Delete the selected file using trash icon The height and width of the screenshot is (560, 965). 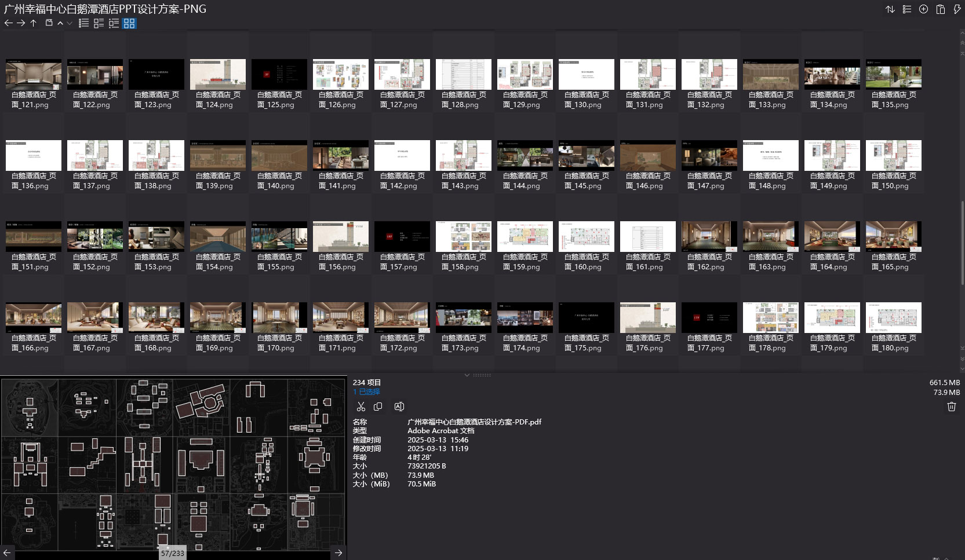pyautogui.click(x=951, y=407)
